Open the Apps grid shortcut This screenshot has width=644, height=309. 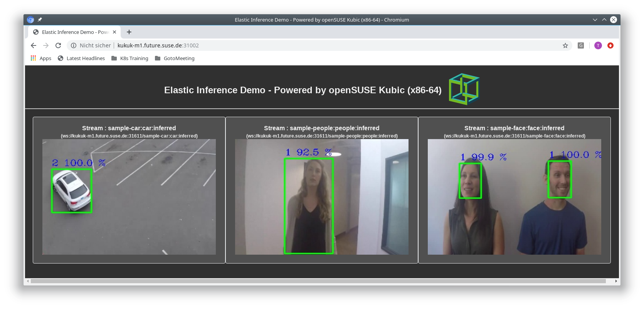(x=41, y=58)
